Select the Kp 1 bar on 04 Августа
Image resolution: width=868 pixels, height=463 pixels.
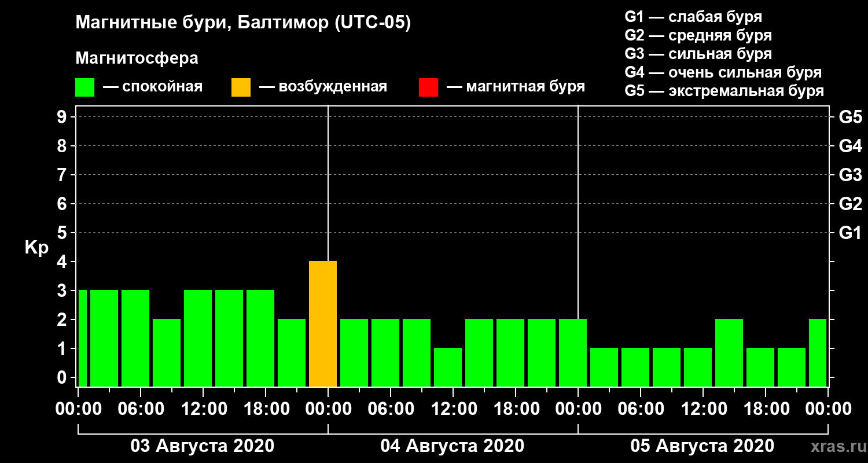pyautogui.click(x=448, y=367)
